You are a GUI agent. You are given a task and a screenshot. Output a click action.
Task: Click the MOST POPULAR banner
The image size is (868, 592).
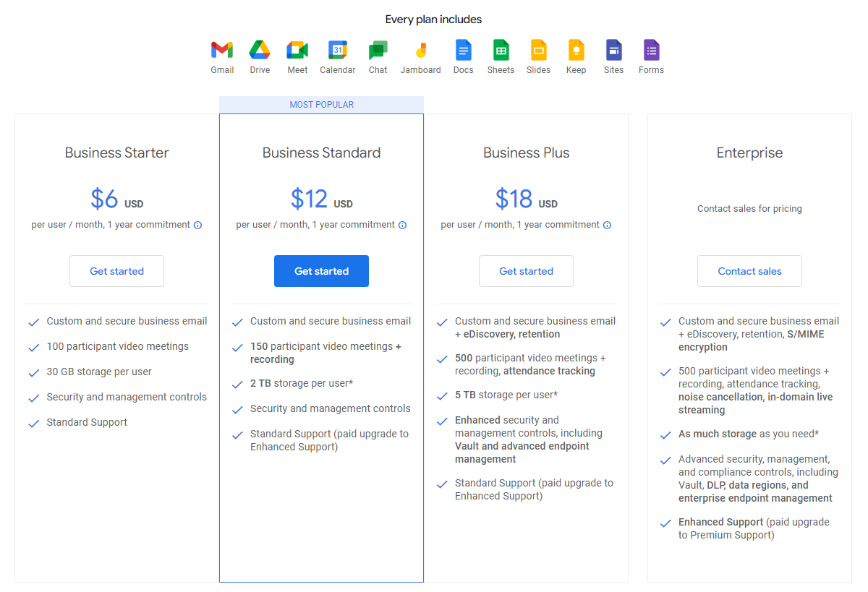321,105
